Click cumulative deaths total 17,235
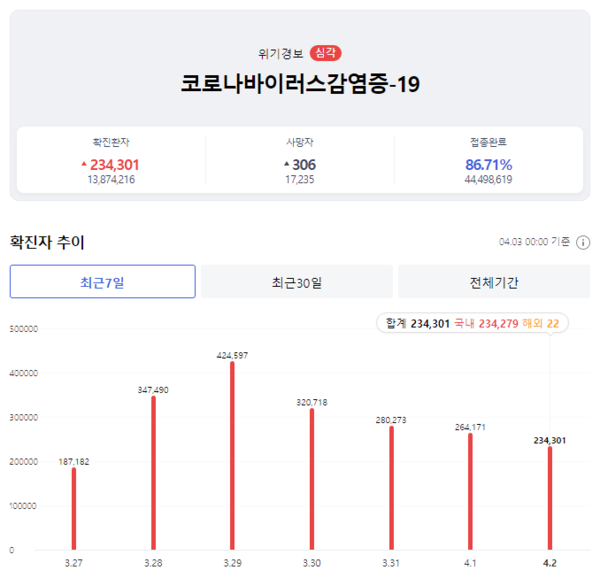 pyautogui.click(x=300, y=179)
